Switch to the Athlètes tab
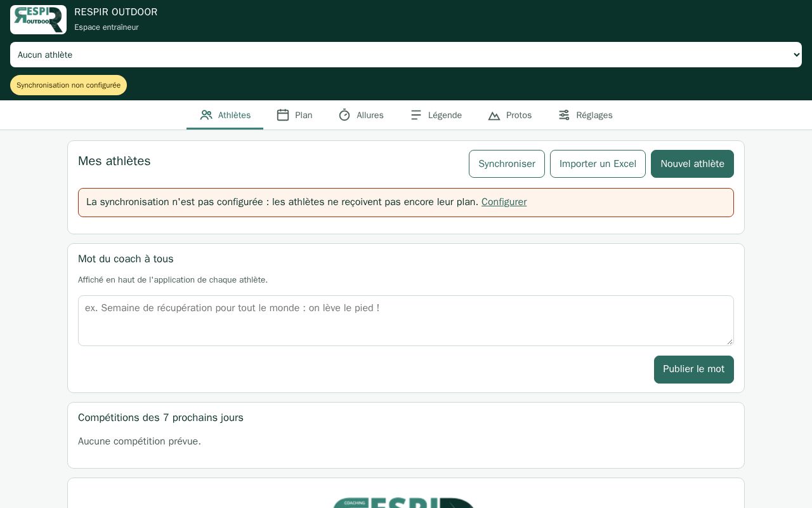This screenshot has width=812, height=508. pos(225,115)
